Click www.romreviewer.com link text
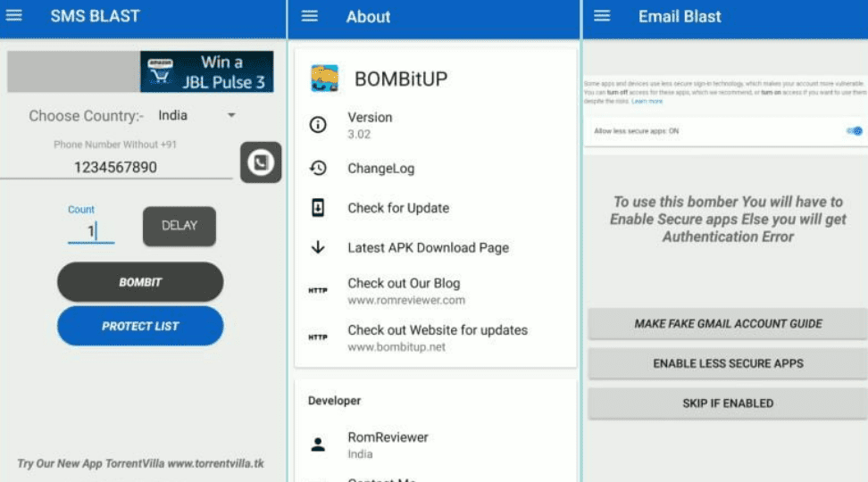The height and width of the screenshot is (482, 868). (x=406, y=300)
